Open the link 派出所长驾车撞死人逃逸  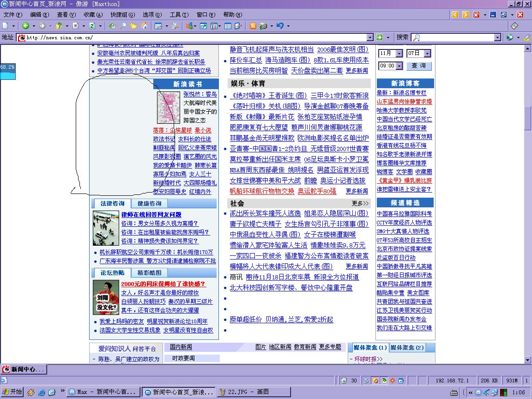tap(266, 213)
